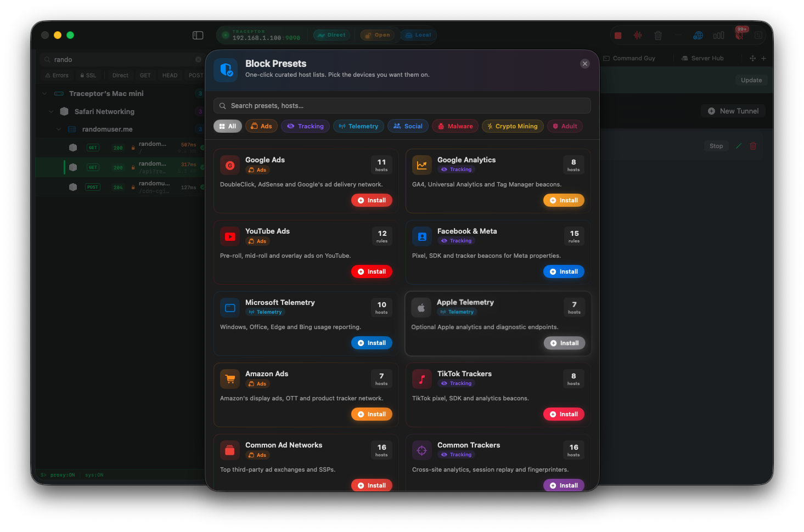Filter presets by Crypto Mining category
Screen dimensions: 804x532
513,126
